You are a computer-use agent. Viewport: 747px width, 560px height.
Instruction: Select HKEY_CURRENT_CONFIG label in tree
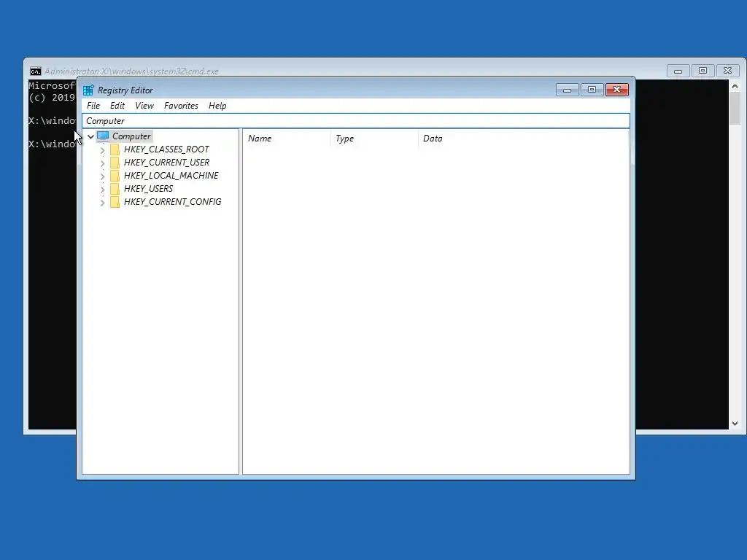[172, 202]
